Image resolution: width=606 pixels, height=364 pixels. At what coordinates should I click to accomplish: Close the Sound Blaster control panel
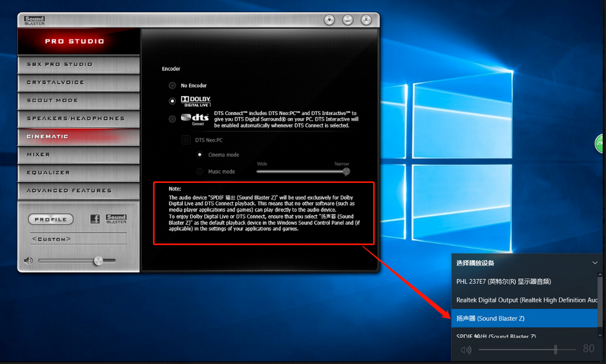point(366,20)
